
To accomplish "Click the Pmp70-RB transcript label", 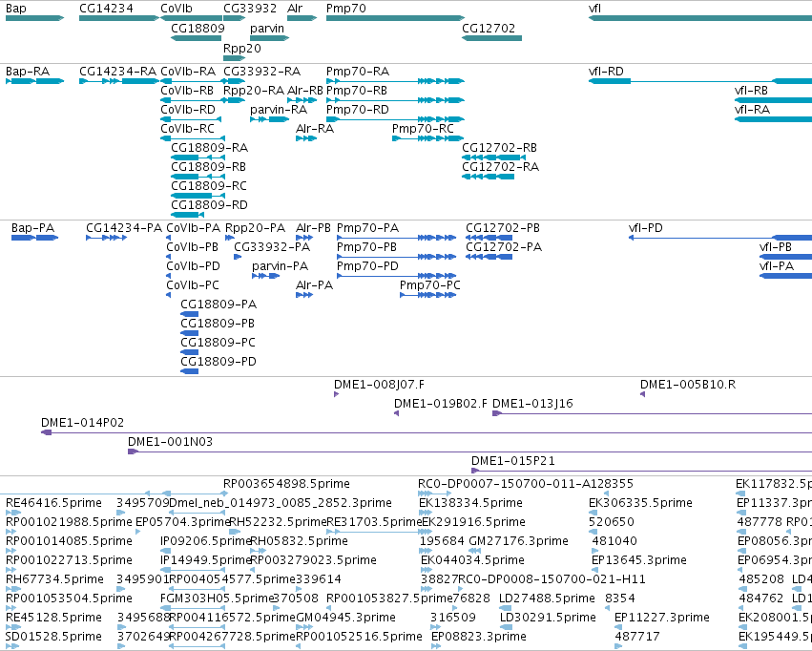I will (357, 90).
